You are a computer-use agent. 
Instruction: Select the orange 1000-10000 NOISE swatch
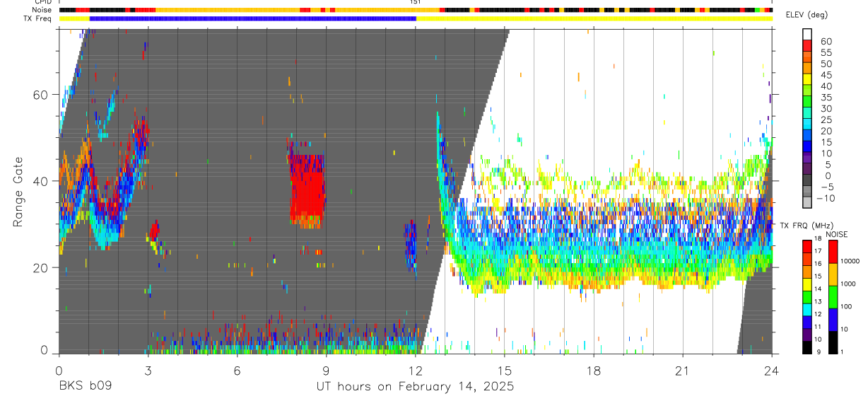pyautogui.click(x=833, y=274)
